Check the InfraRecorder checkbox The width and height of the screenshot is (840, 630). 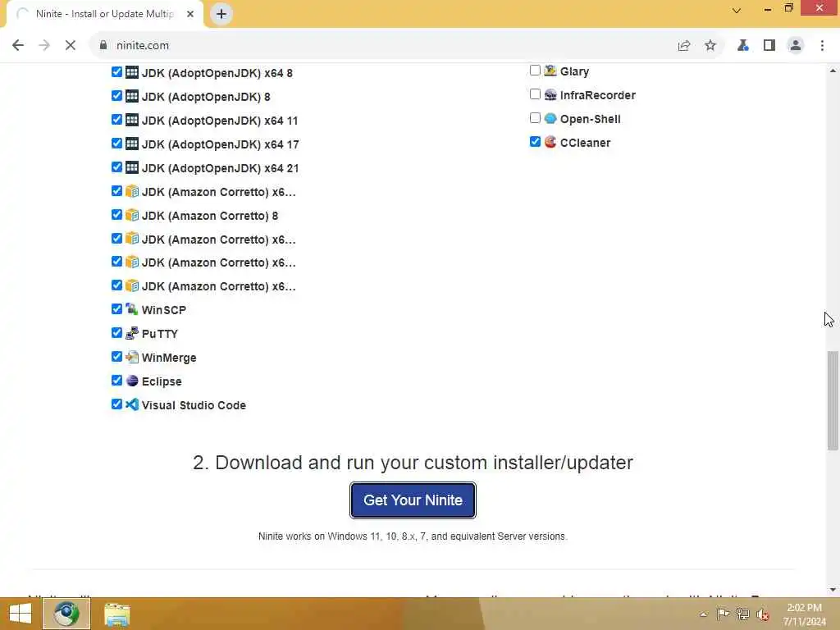(535, 94)
